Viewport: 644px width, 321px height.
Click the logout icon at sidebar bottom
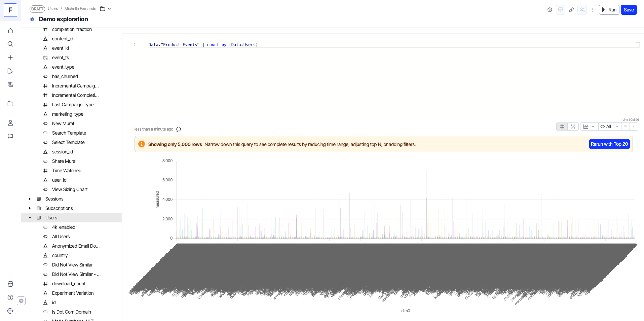10,311
